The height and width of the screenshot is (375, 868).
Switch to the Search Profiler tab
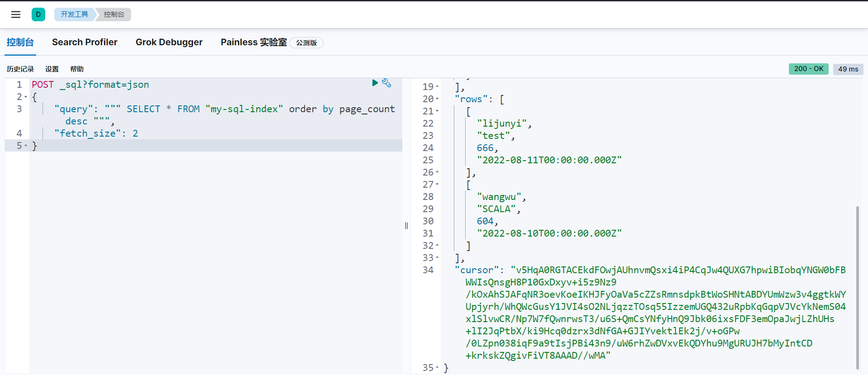(85, 42)
